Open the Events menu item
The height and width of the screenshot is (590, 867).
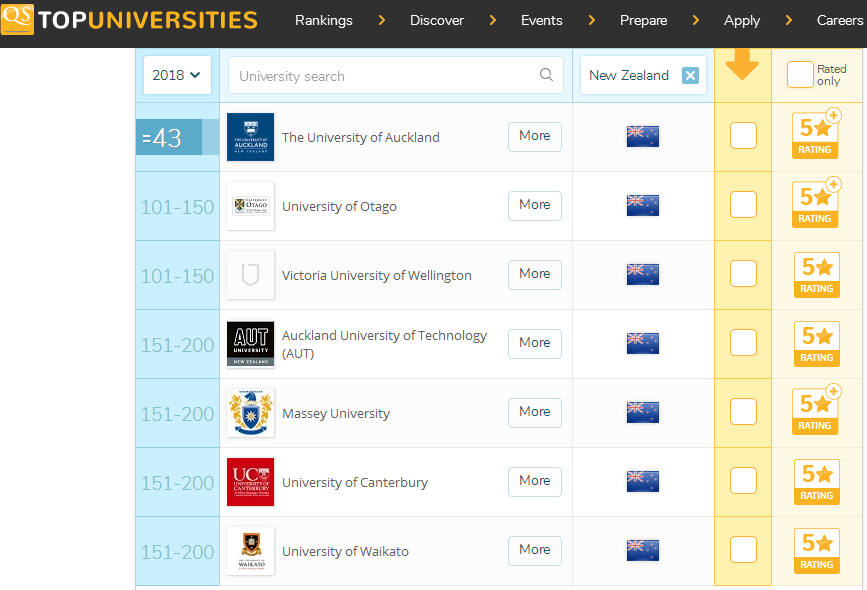(x=541, y=20)
